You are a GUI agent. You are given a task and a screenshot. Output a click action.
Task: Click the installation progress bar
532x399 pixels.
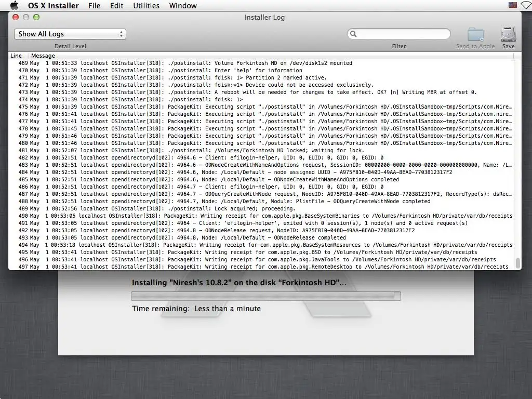tap(266, 296)
